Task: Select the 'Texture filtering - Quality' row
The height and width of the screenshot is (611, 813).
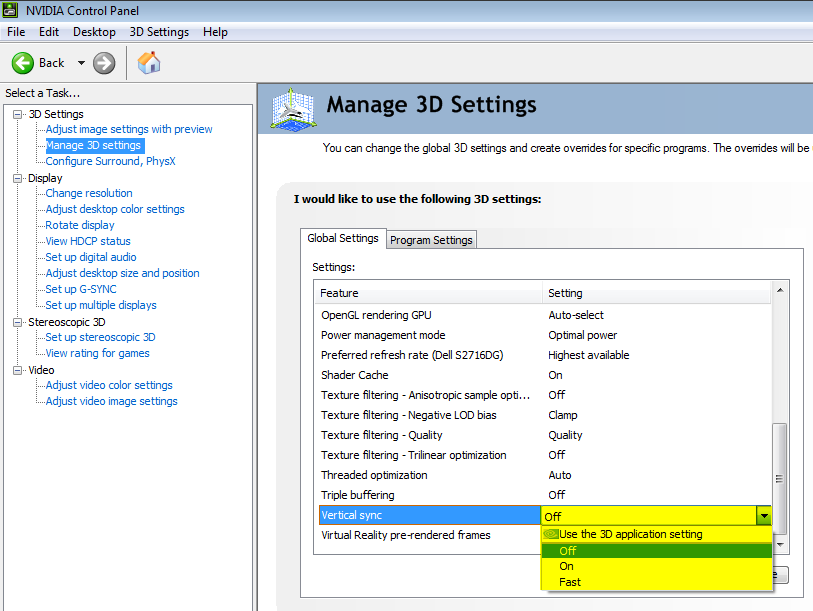Action: [x=543, y=435]
